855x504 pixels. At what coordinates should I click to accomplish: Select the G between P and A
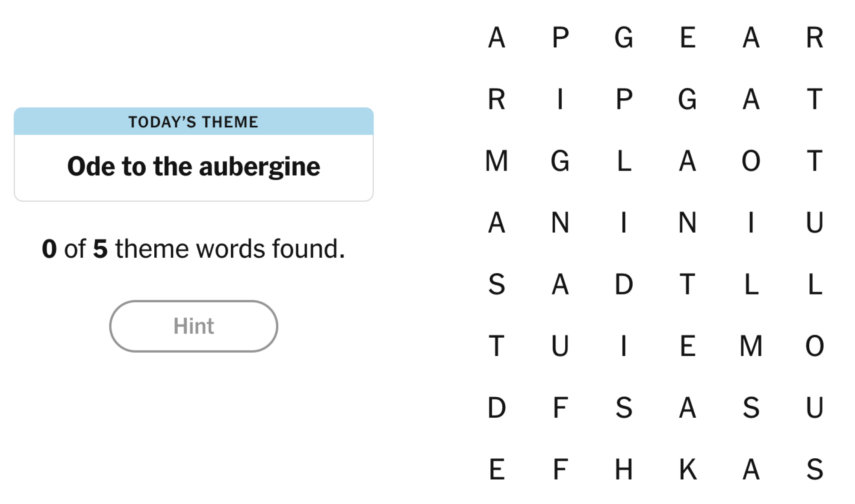[x=687, y=99]
